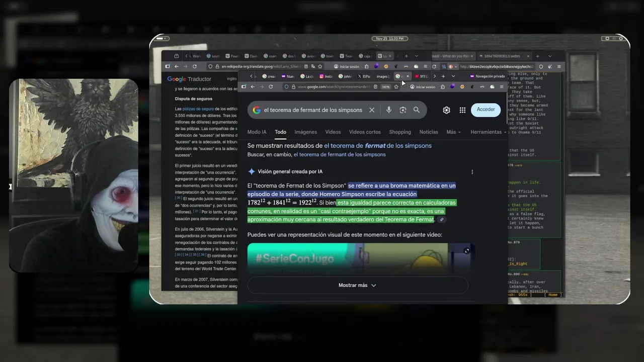Expand results with Mostrar más
The width and height of the screenshot is (644, 362).
click(x=358, y=285)
